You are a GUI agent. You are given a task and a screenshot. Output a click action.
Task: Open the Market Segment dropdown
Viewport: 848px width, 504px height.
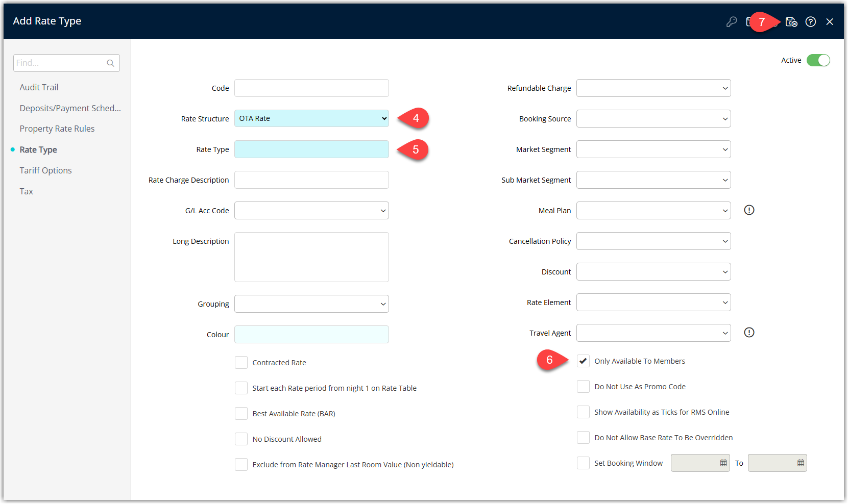653,149
